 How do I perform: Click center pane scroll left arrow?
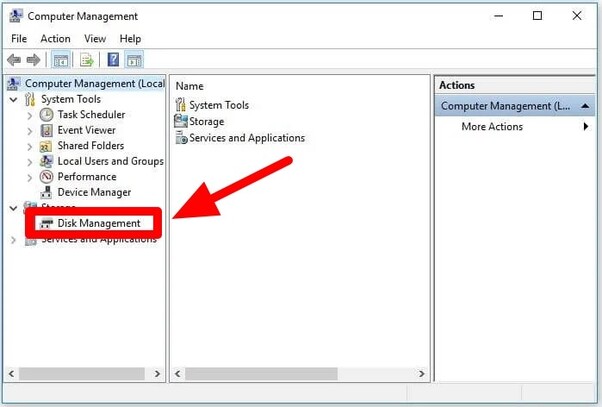[x=178, y=374]
